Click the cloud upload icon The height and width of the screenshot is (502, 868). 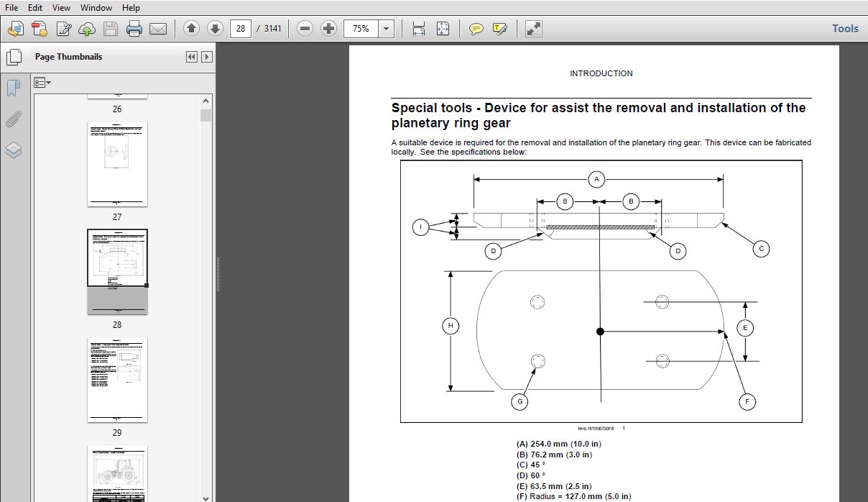pyautogui.click(x=87, y=29)
